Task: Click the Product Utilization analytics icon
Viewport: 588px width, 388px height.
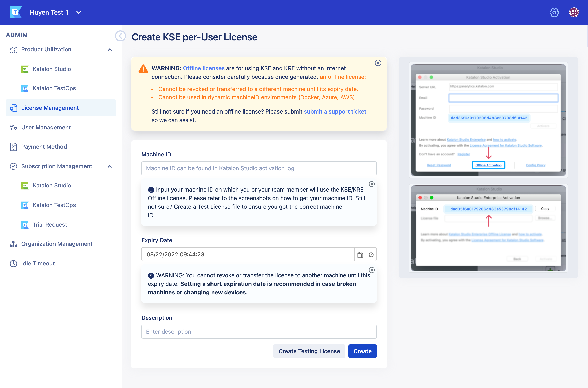Action: [13, 49]
